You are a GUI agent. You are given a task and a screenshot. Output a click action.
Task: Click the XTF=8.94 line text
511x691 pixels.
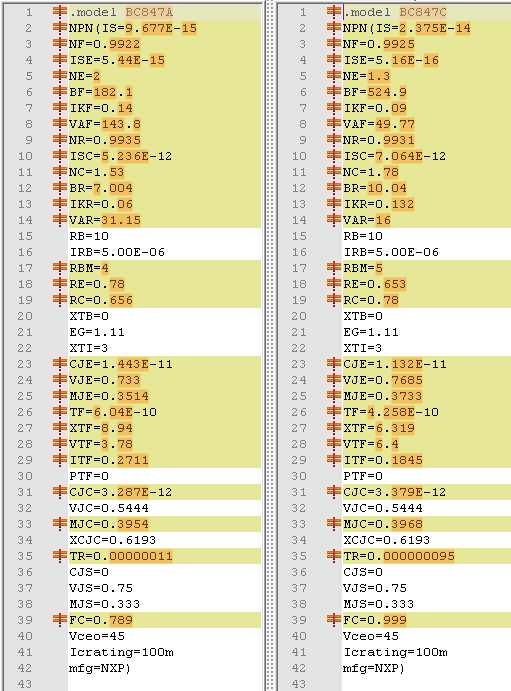click(101, 427)
